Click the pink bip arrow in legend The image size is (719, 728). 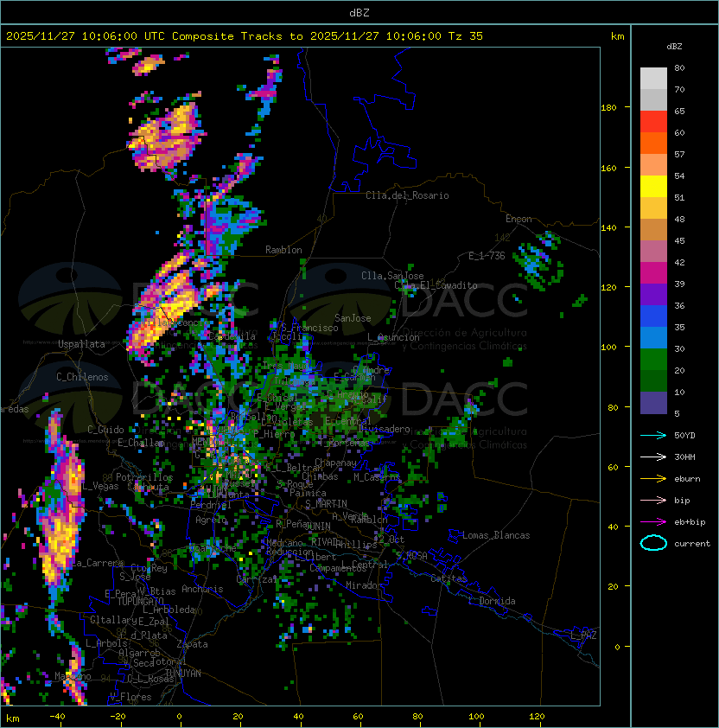[653, 500]
